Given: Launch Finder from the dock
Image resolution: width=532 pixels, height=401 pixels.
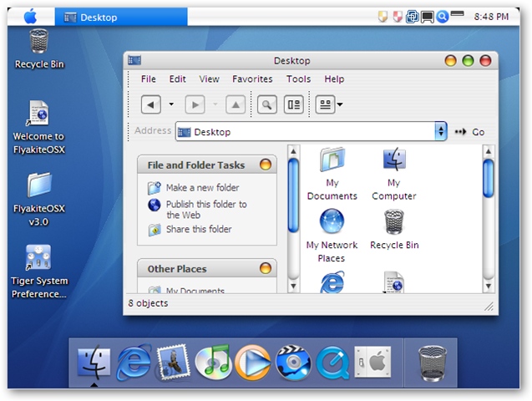Looking at the screenshot, I should point(94,363).
